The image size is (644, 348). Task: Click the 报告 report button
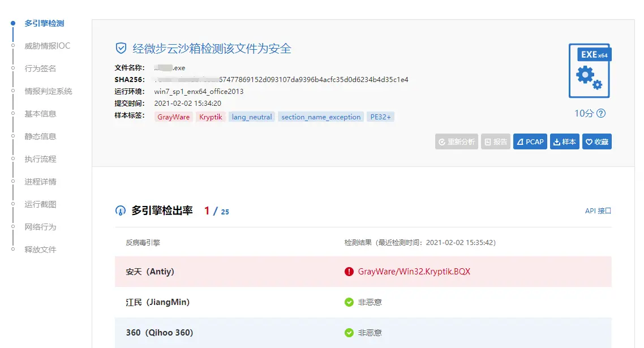[x=496, y=141]
